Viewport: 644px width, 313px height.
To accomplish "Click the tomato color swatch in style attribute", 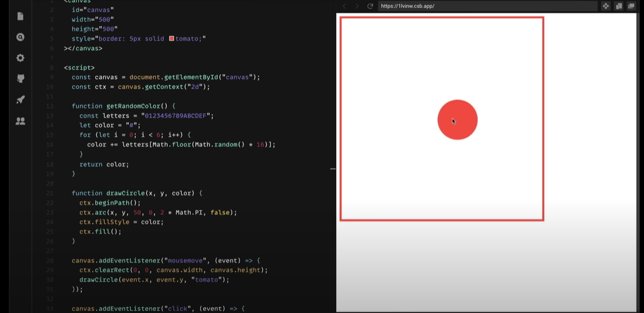I will click(172, 39).
